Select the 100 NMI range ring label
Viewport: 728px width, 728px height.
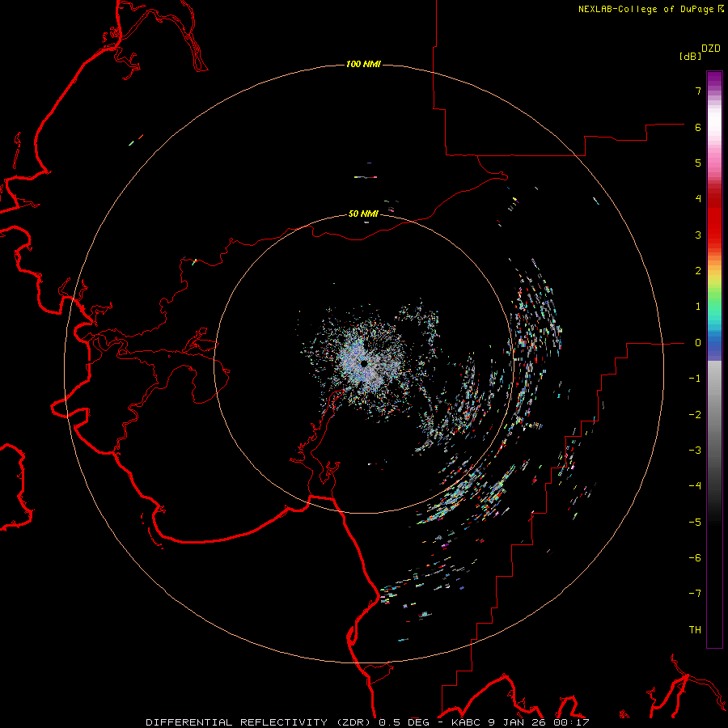[x=363, y=64]
